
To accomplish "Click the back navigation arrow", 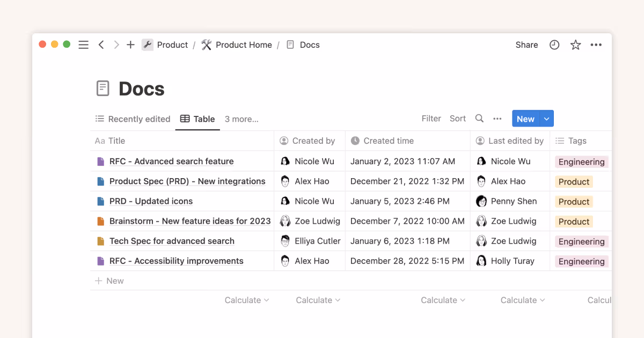I will [101, 45].
